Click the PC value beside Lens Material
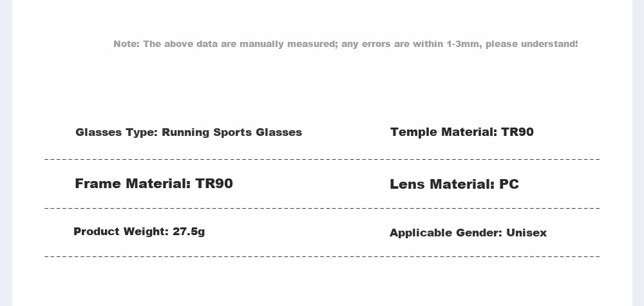The width and height of the screenshot is (644, 306). click(x=509, y=184)
